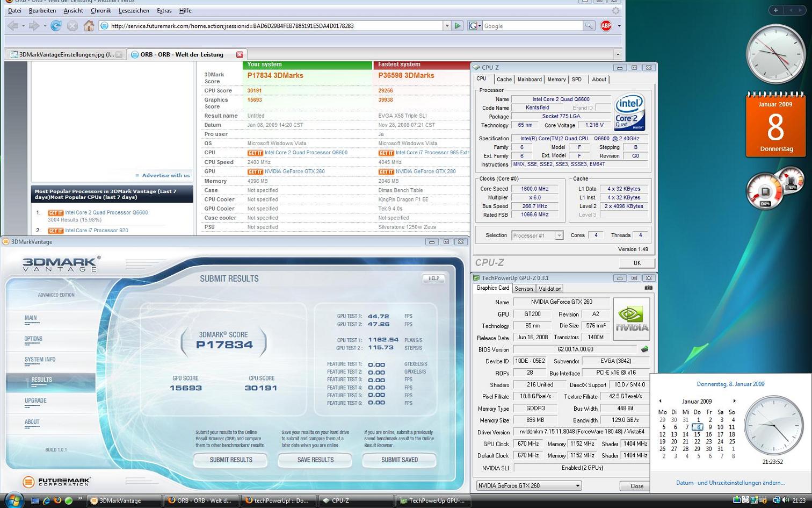
Task: Open the Windows Start orb
Action: [13, 500]
